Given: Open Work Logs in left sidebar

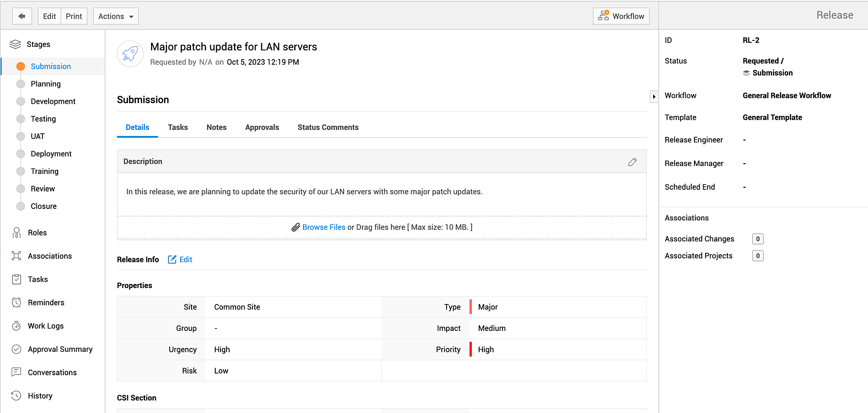Looking at the screenshot, I should (46, 326).
